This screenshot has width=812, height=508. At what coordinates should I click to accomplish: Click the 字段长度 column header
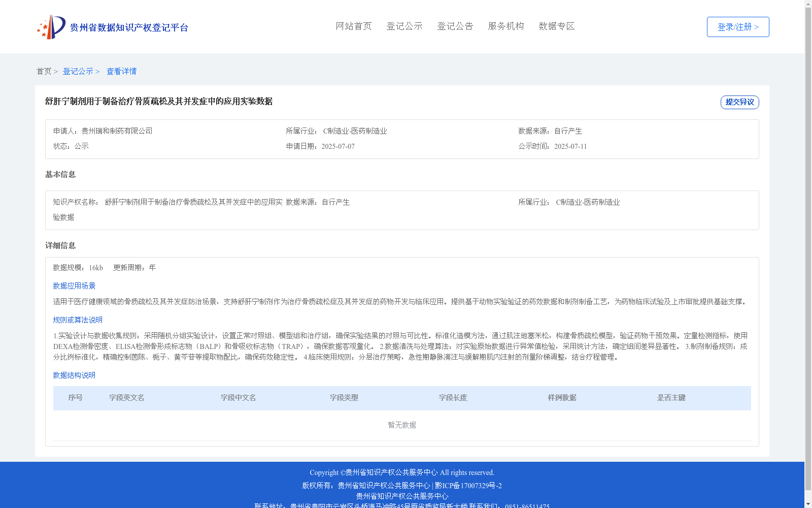tap(453, 398)
